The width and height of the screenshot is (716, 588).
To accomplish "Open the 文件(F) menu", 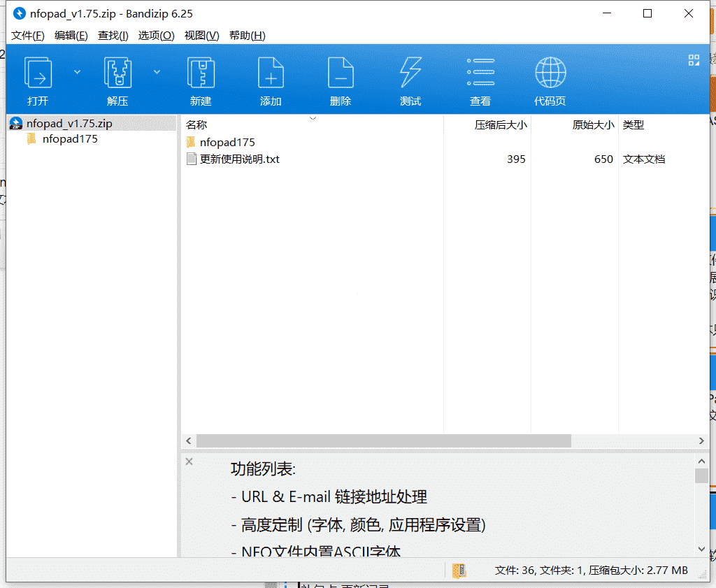I will [x=27, y=36].
